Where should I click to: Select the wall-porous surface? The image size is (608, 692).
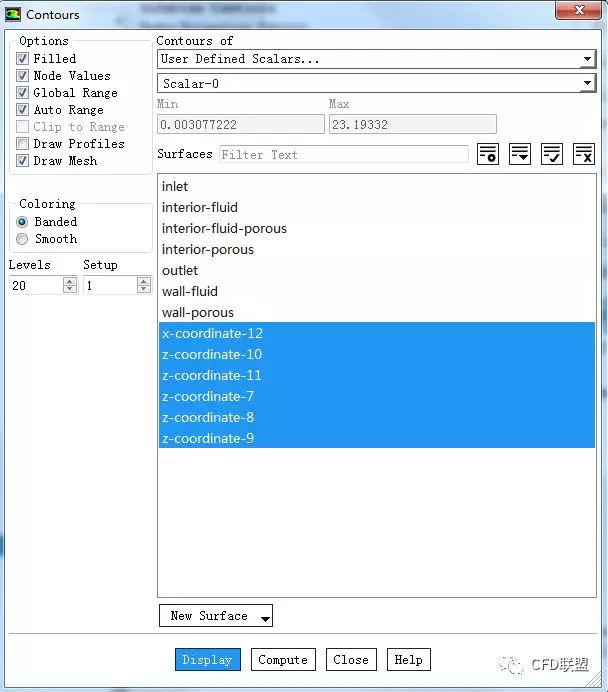376,312
